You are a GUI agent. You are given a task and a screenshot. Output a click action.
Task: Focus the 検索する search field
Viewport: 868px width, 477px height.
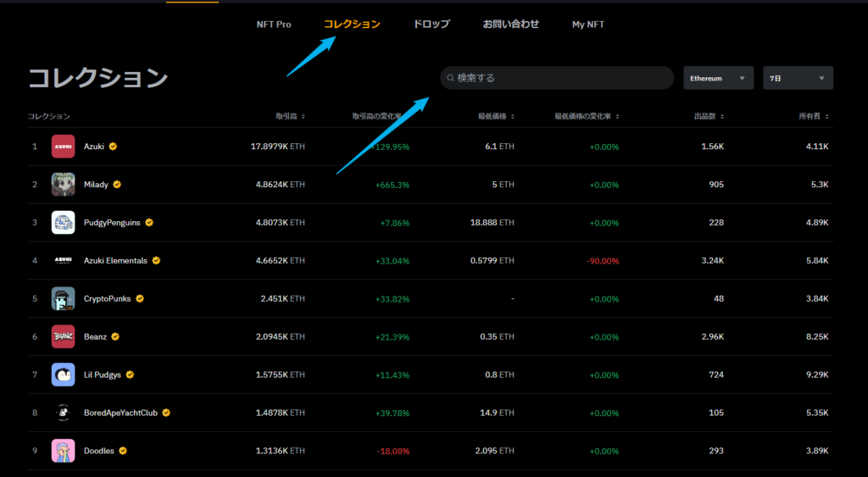pos(557,78)
